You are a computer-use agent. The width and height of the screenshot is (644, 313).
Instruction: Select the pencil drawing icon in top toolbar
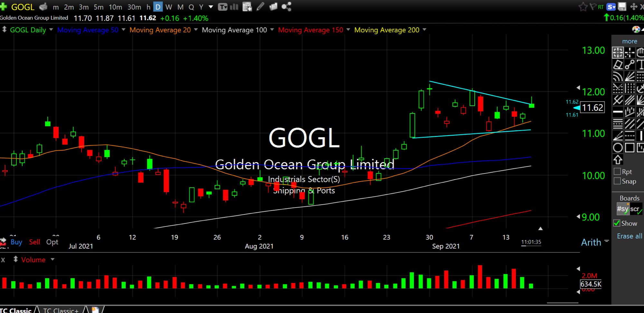tap(260, 6)
